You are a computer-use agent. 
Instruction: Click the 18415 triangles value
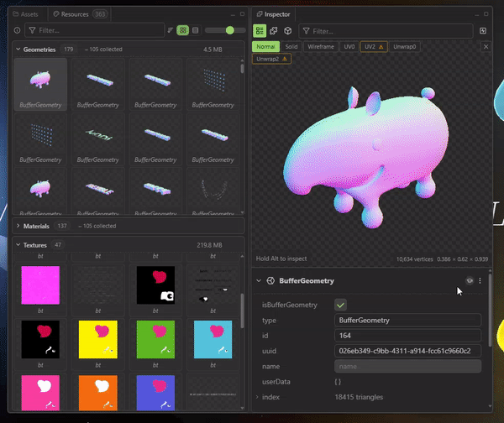(x=359, y=397)
